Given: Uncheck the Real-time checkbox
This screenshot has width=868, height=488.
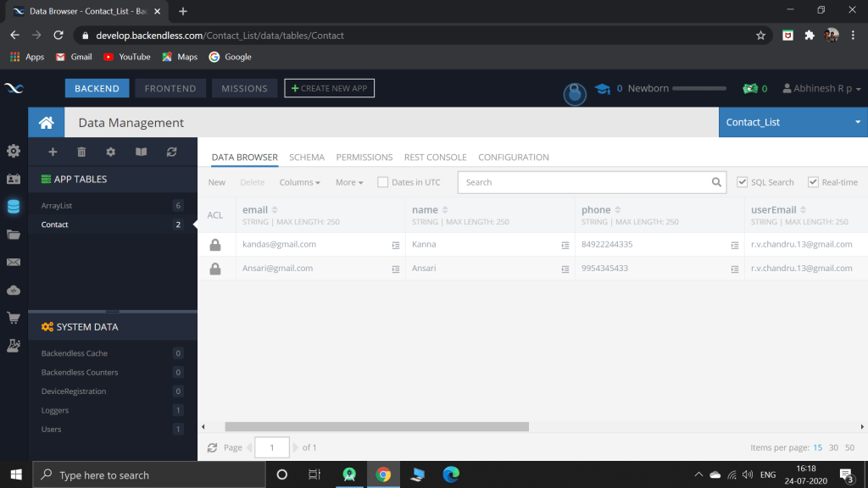Looking at the screenshot, I should pos(813,182).
